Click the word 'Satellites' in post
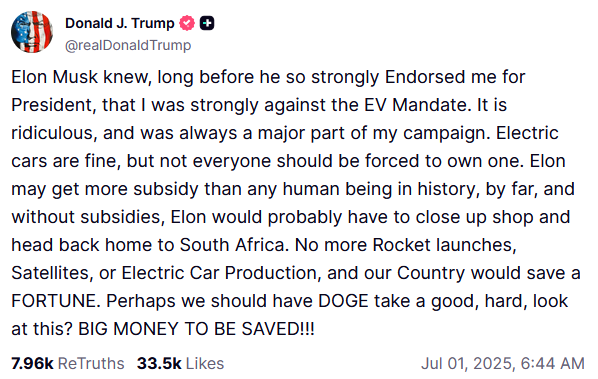This screenshot has height=379, width=598. (x=52, y=273)
